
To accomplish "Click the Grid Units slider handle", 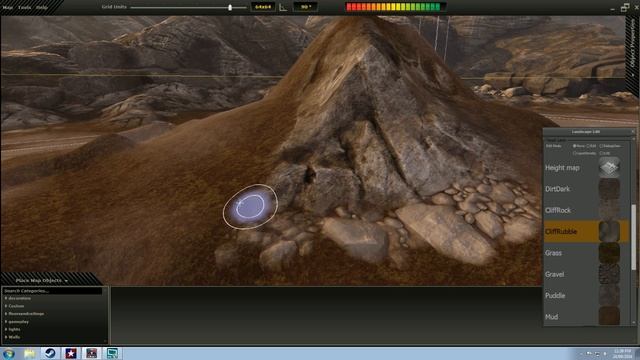I will (x=230, y=7).
